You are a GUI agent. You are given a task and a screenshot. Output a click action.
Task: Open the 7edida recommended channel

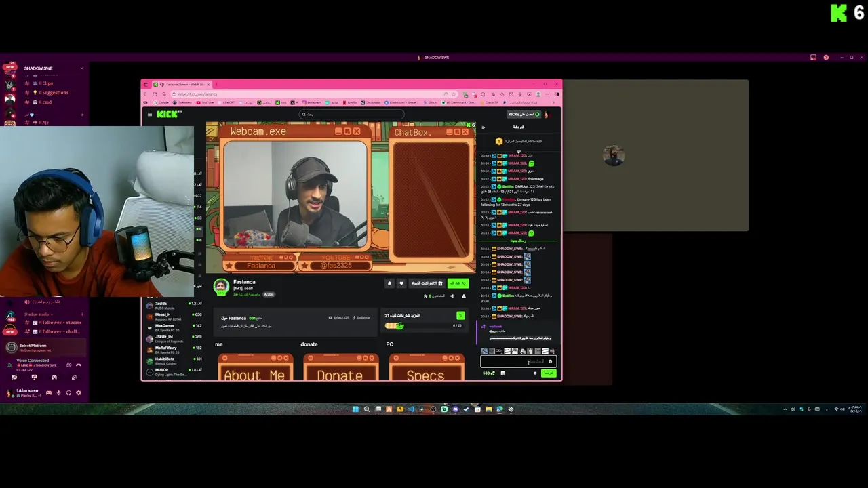click(173, 305)
